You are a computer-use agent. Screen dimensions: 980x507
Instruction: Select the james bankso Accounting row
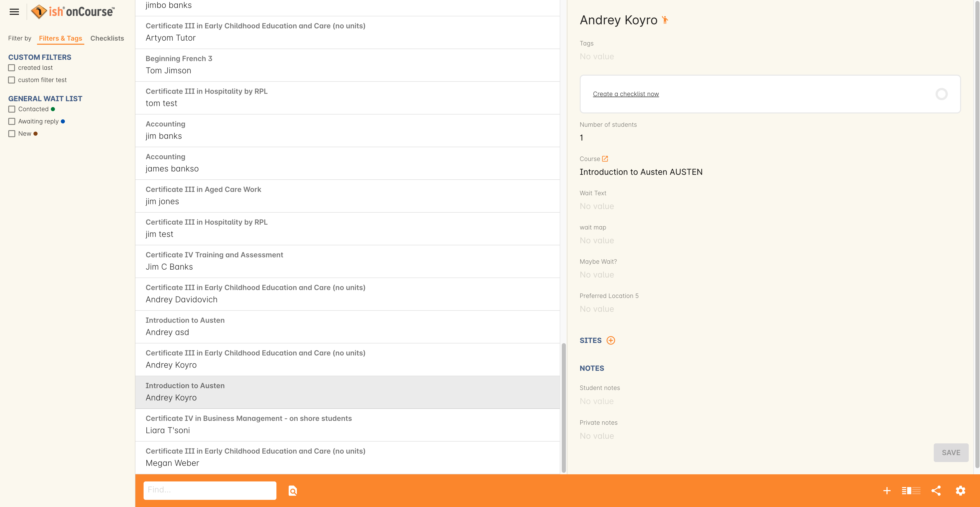point(347,163)
